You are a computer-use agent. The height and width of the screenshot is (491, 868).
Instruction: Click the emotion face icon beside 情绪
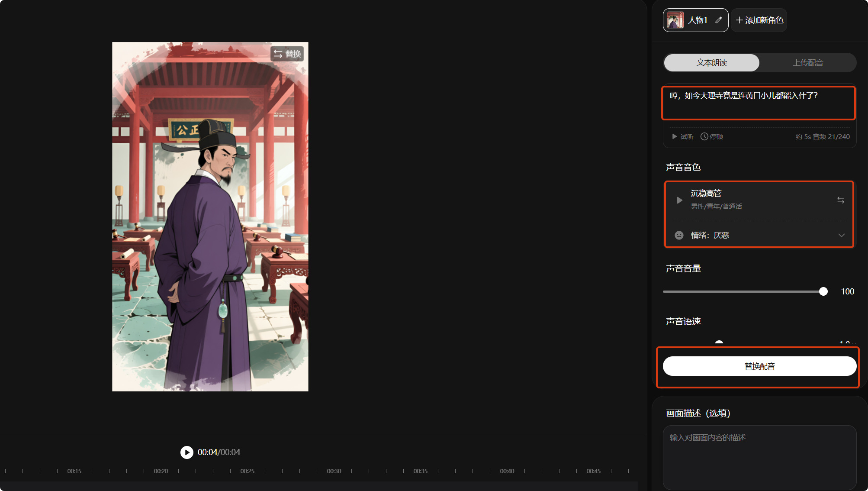[679, 235]
